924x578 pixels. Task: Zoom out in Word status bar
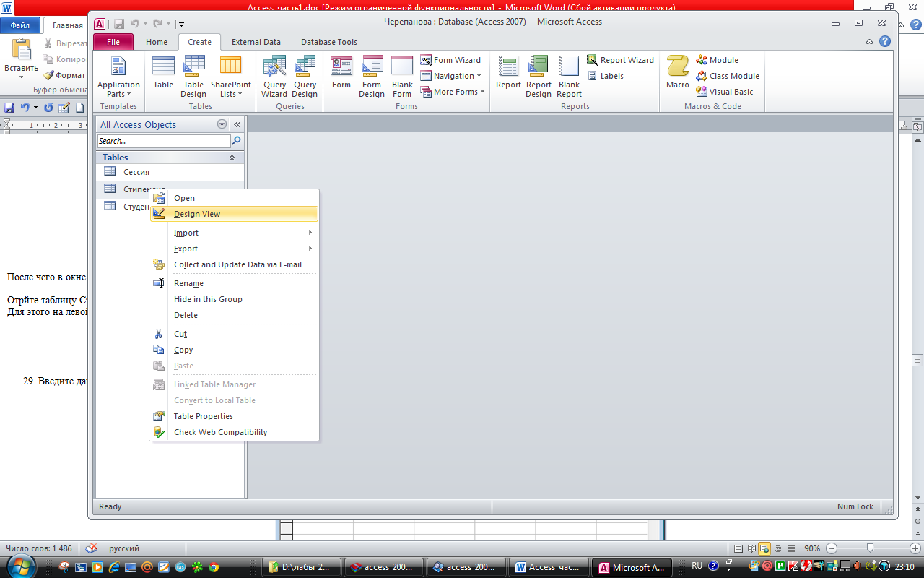click(x=832, y=548)
